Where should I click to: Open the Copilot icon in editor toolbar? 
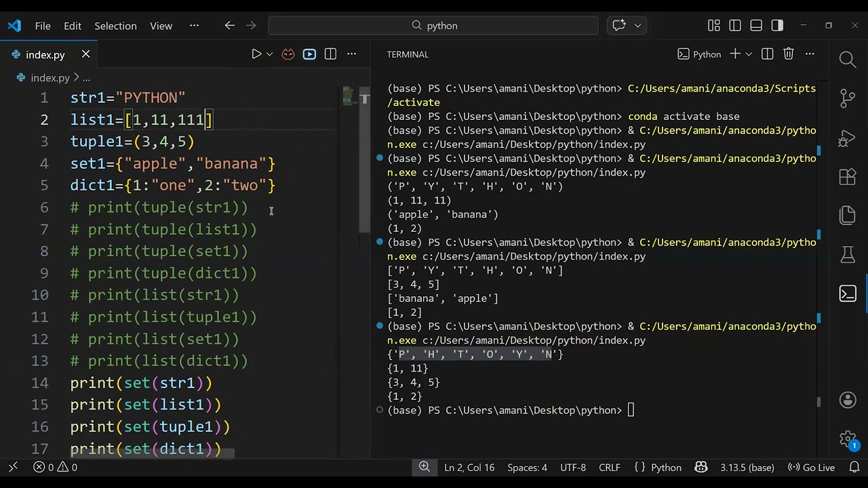(288, 54)
